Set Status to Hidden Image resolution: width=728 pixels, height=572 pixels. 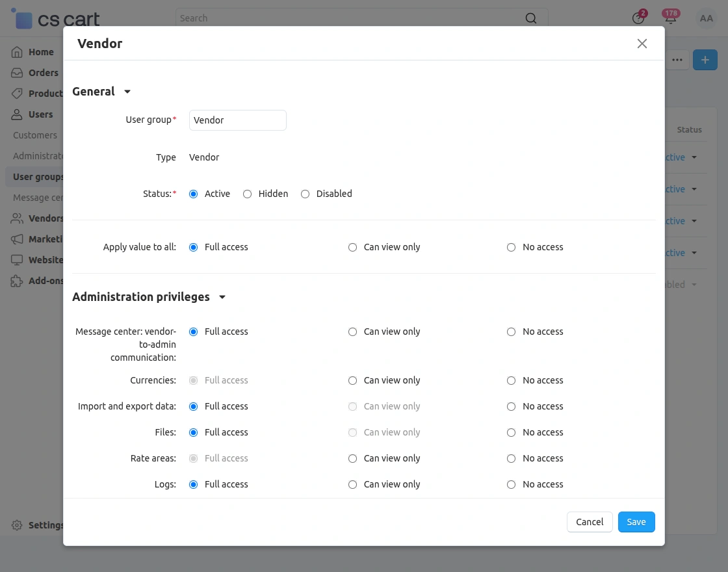coord(247,194)
